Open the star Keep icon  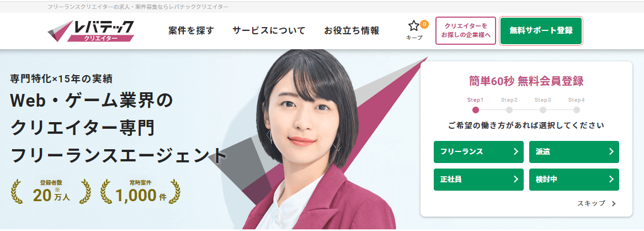(413, 27)
